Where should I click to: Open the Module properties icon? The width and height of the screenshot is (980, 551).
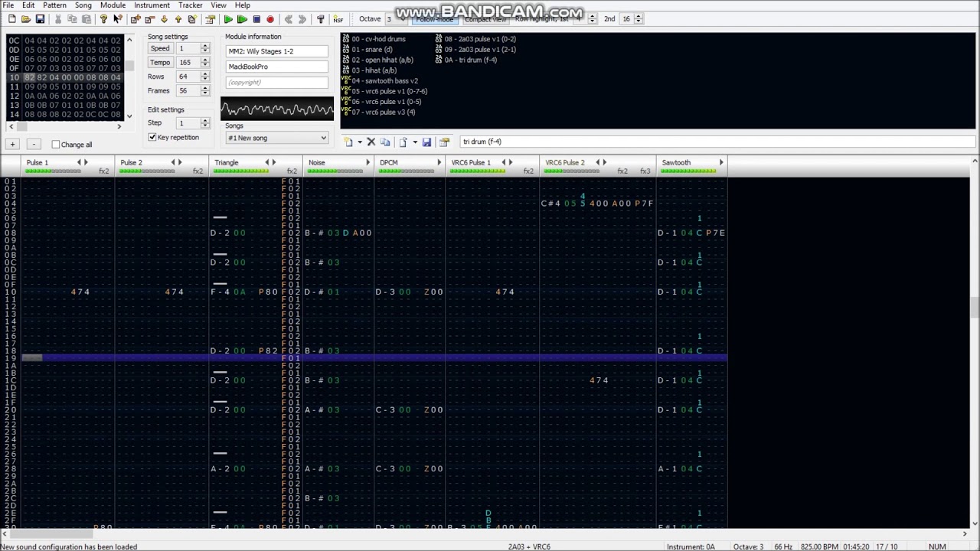coord(210,19)
